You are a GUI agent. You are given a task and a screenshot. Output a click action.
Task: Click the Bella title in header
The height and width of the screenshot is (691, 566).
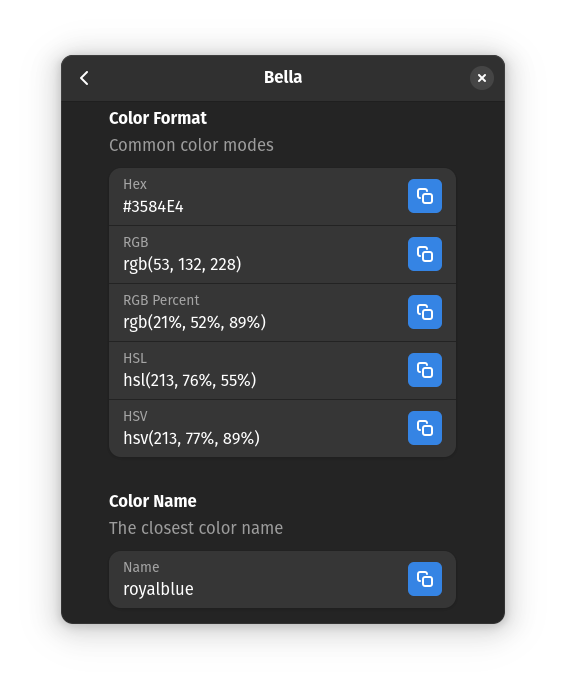pyautogui.click(x=283, y=78)
